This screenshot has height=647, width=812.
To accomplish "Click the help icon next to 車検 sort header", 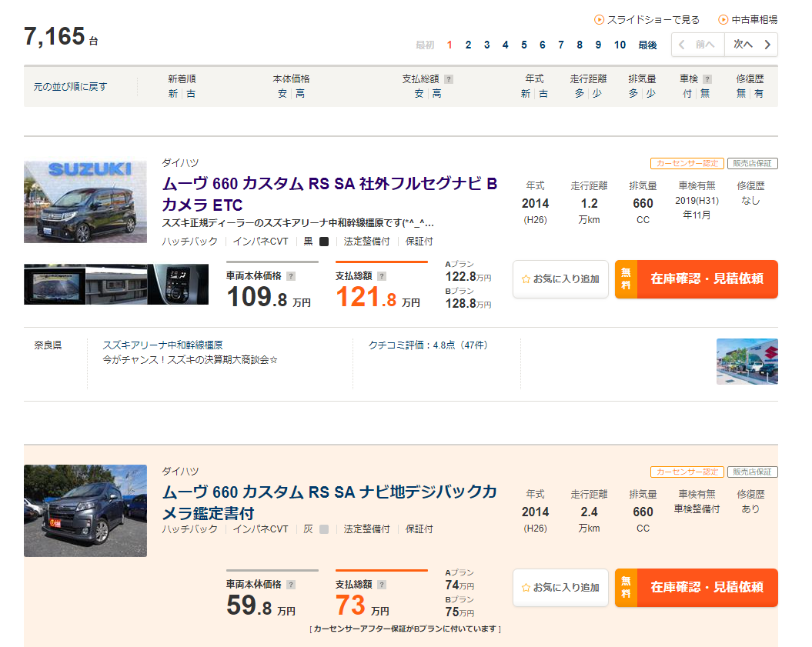I will [707, 79].
